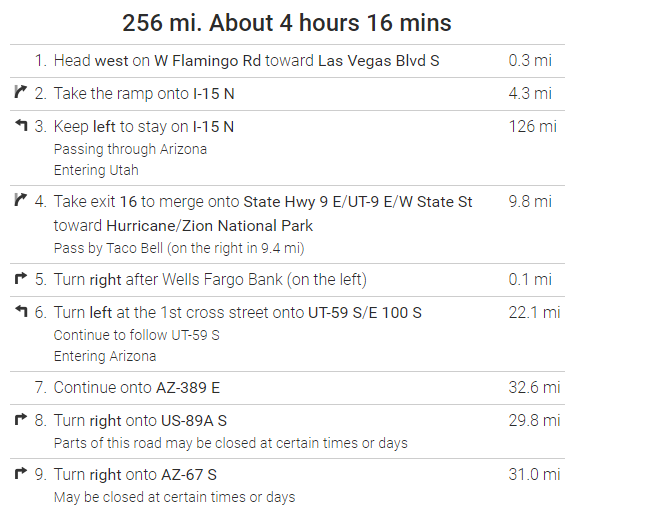Select step 1 Head west on W Flamingo Rd
Viewport: 648px width, 512px height.
tap(287, 61)
